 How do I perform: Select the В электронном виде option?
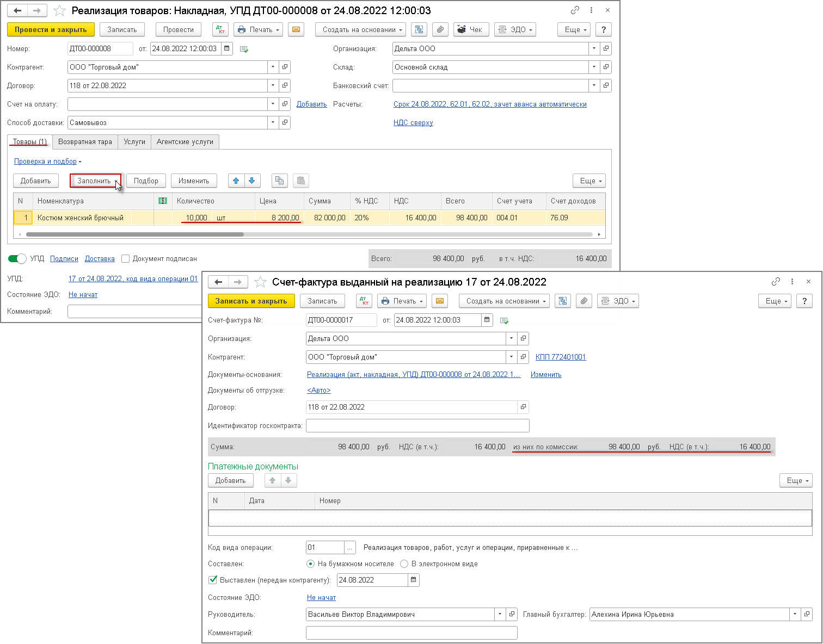click(x=404, y=563)
